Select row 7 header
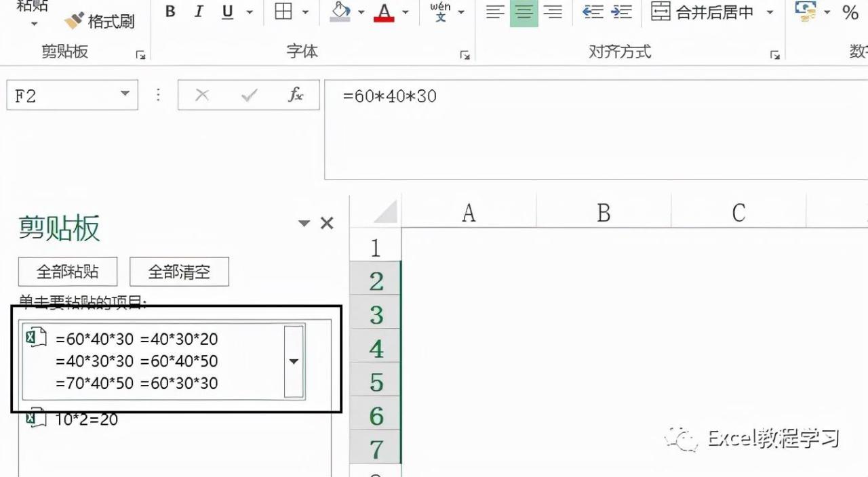 click(x=376, y=449)
